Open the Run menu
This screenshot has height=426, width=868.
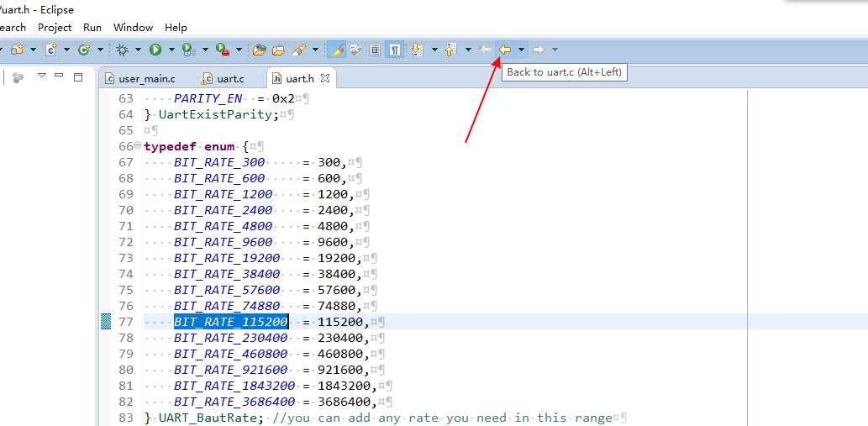[92, 27]
